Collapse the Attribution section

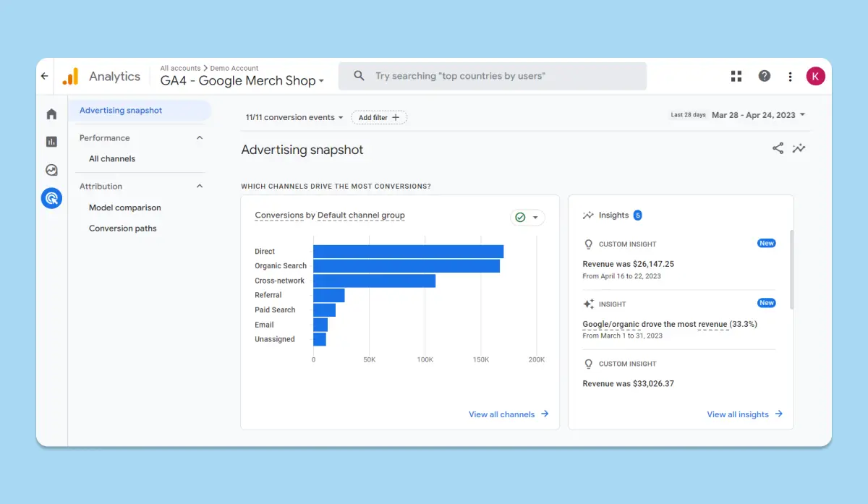[x=200, y=186]
